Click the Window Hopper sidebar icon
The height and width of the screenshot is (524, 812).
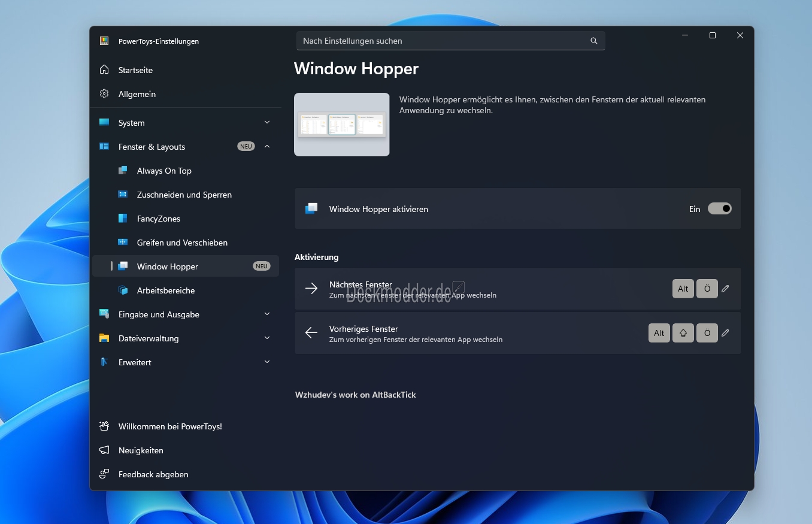[123, 266]
